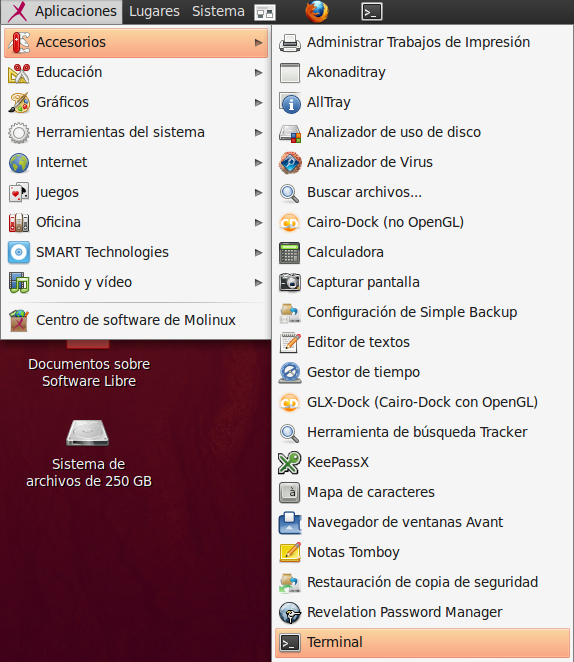The width and height of the screenshot is (574, 662).
Task: Select the Capturar pantalla label
Action: 363,282
